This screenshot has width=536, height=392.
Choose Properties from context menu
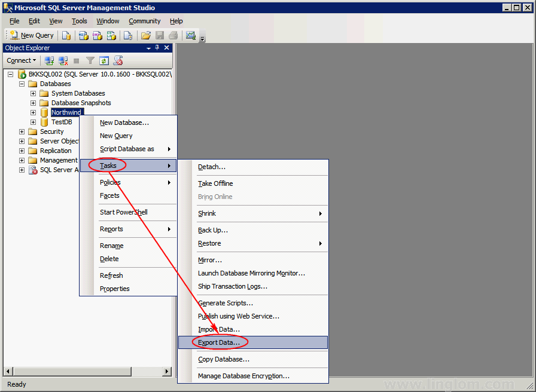click(129, 289)
